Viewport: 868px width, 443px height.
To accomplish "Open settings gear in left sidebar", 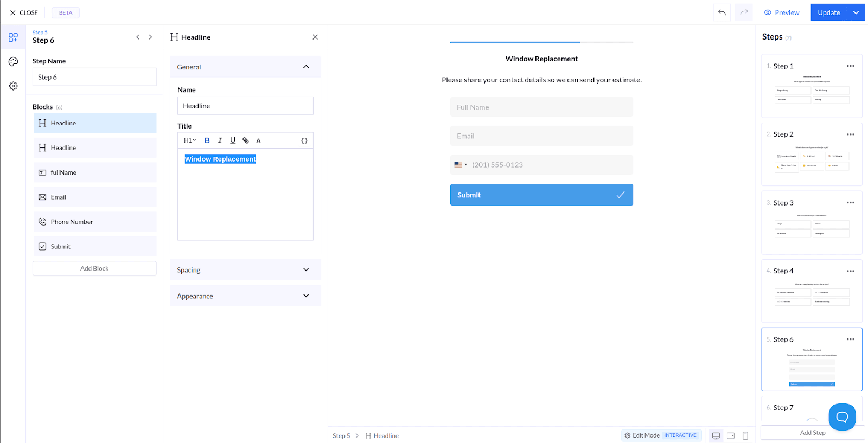I will click(13, 86).
